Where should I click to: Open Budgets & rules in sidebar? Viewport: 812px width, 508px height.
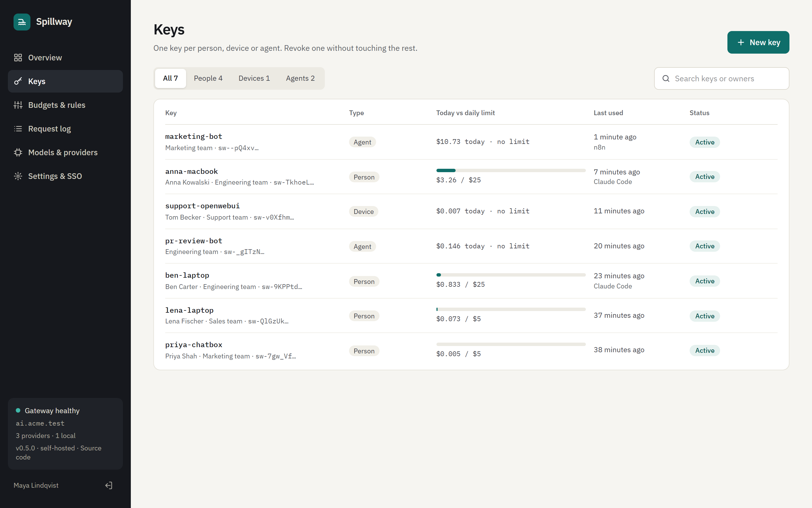tap(65, 105)
